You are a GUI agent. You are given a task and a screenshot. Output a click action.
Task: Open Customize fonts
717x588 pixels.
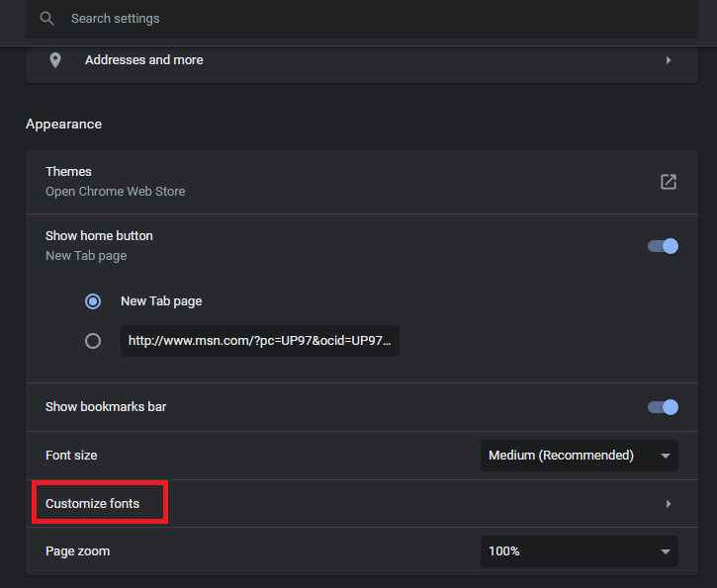point(361,503)
